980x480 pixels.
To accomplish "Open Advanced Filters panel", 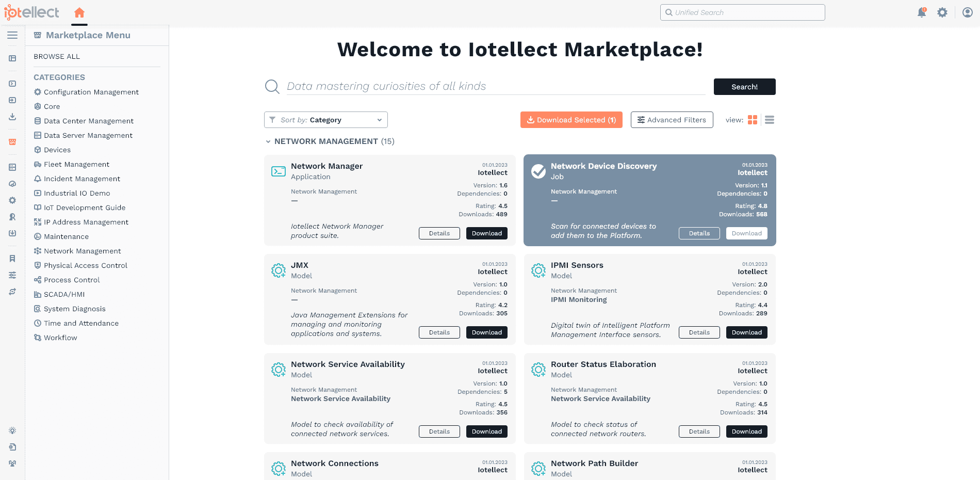I will pos(672,120).
